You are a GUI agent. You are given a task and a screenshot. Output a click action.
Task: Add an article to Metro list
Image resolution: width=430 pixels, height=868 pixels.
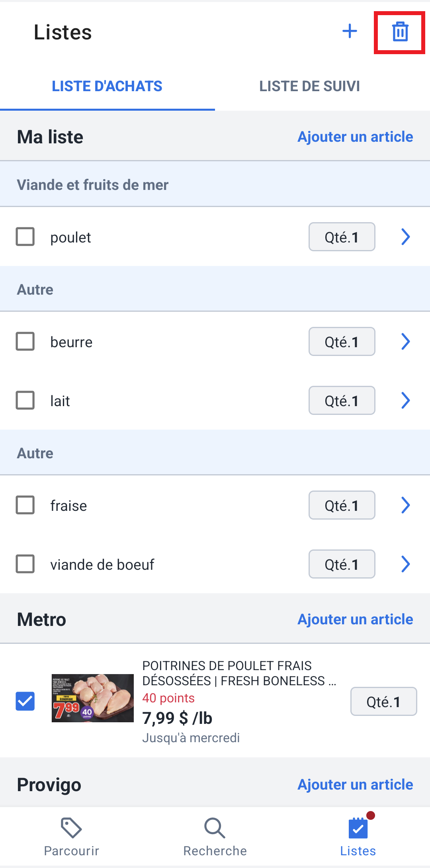(x=355, y=619)
